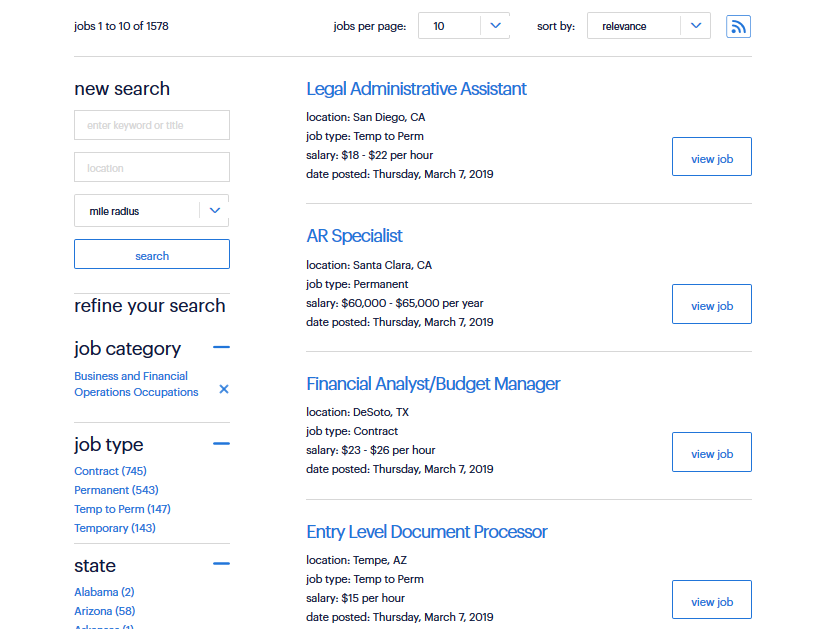View the Legal Administrative Assistant job
Image resolution: width=825 pixels, height=629 pixels.
(711, 158)
